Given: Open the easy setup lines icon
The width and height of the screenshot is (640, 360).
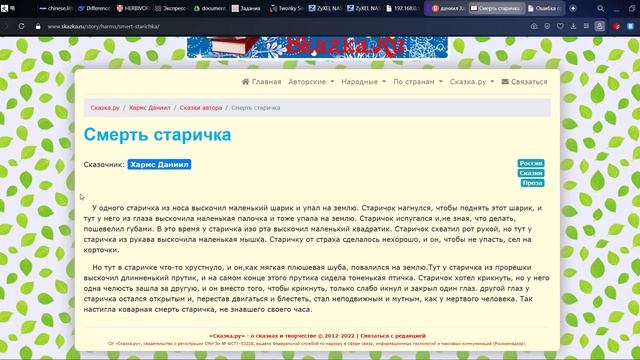Looking at the screenshot, I should click(x=586, y=26).
